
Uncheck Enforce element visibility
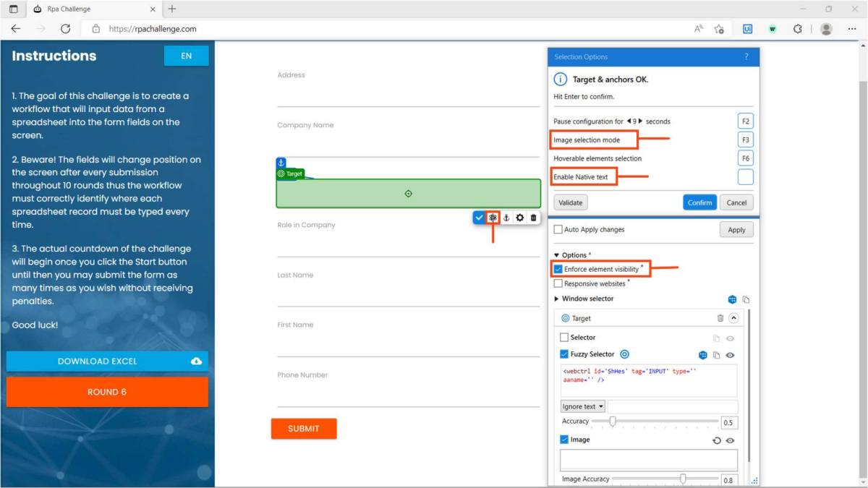[558, 269]
